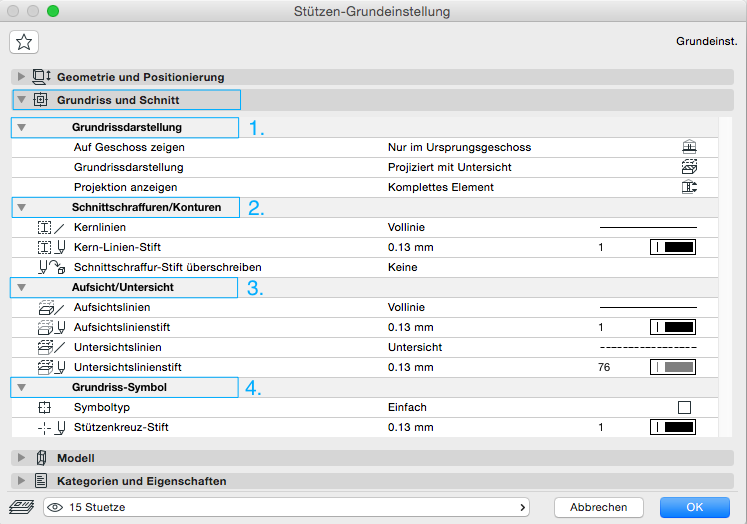Click the eye icon in layer selector
Image resolution: width=747 pixels, height=524 pixels.
(x=58, y=507)
